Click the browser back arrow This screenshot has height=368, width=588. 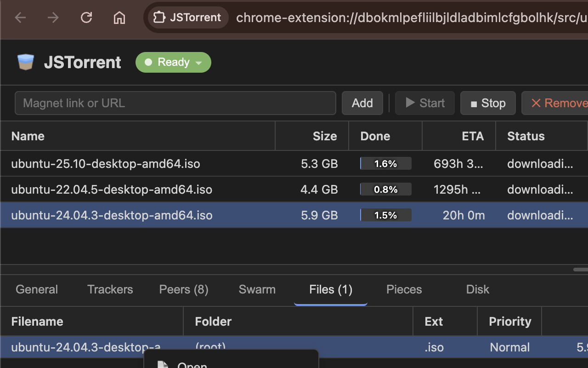[21, 18]
